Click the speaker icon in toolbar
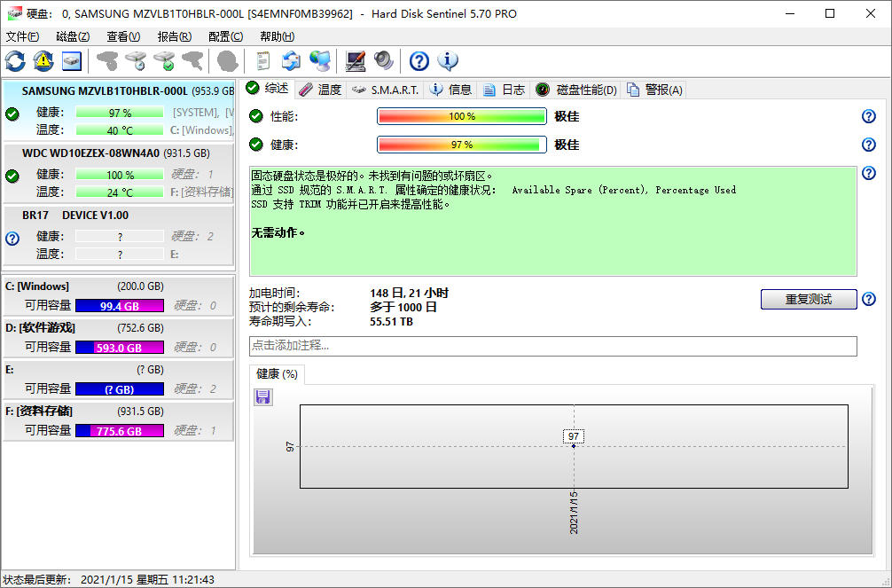 click(383, 61)
